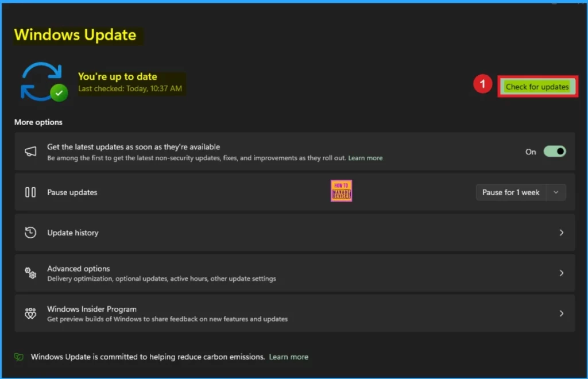Open Advanced options row title

[78, 268]
